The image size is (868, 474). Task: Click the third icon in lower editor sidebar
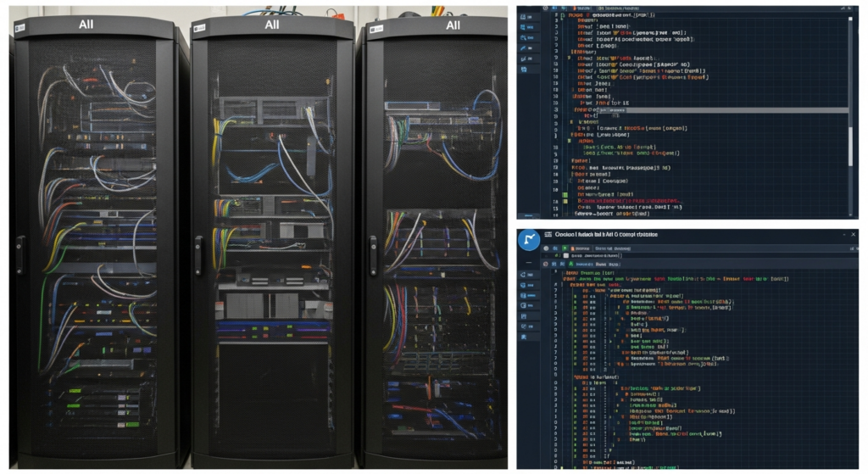pyautogui.click(x=523, y=296)
